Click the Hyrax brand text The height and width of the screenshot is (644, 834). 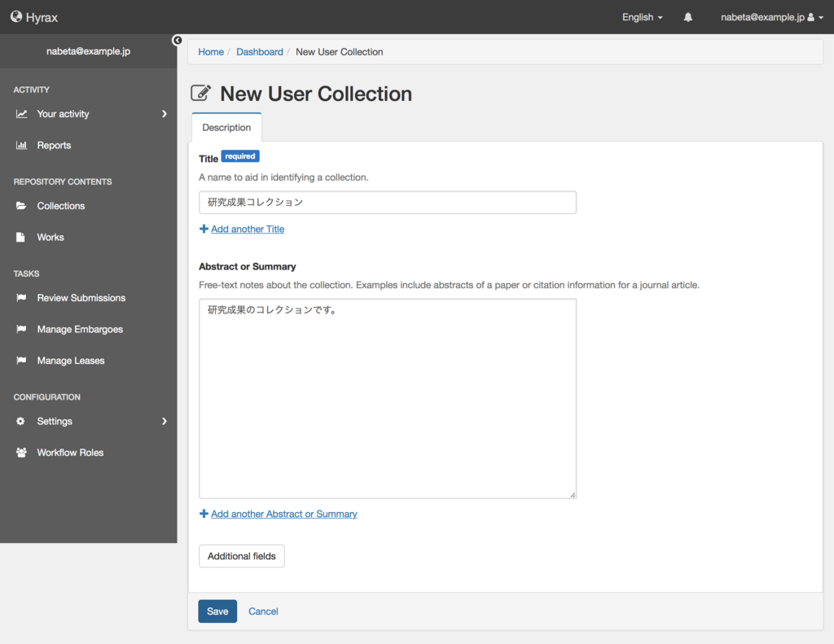point(42,18)
